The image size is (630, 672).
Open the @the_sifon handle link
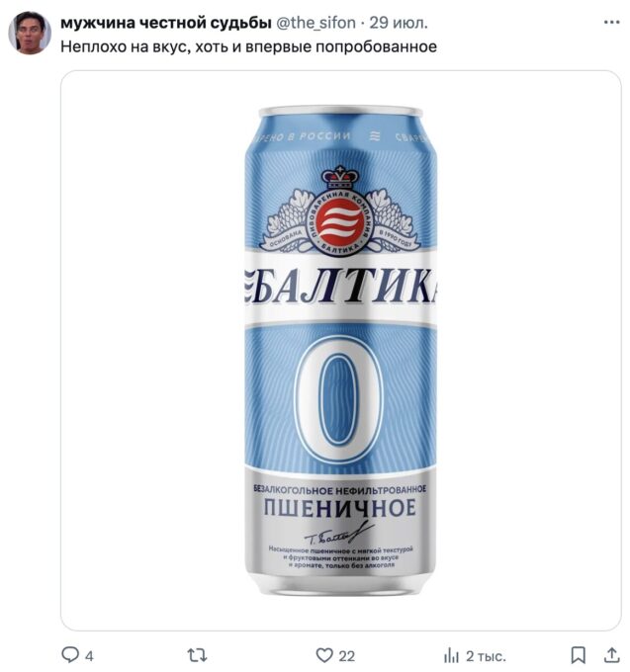tap(315, 23)
